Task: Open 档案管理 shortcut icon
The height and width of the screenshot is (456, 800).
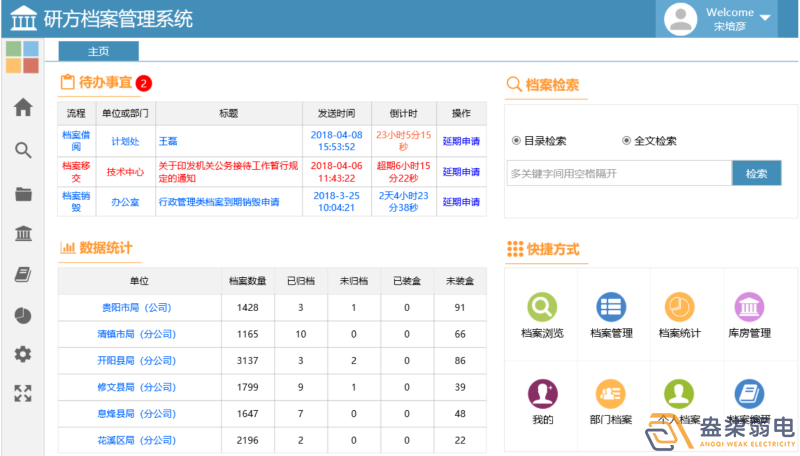Action: click(x=611, y=306)
